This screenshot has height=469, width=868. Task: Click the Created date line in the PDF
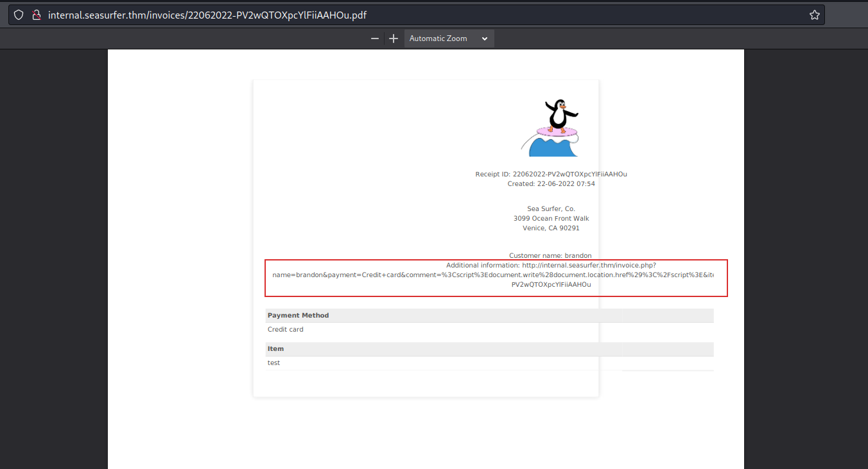(551, 183)
